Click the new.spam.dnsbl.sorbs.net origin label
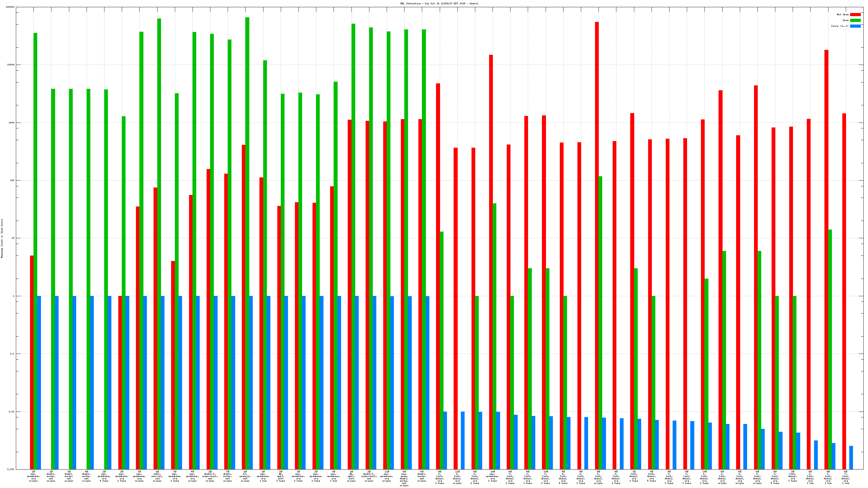Viewport: 868px width, 488px height. (404, 478)
